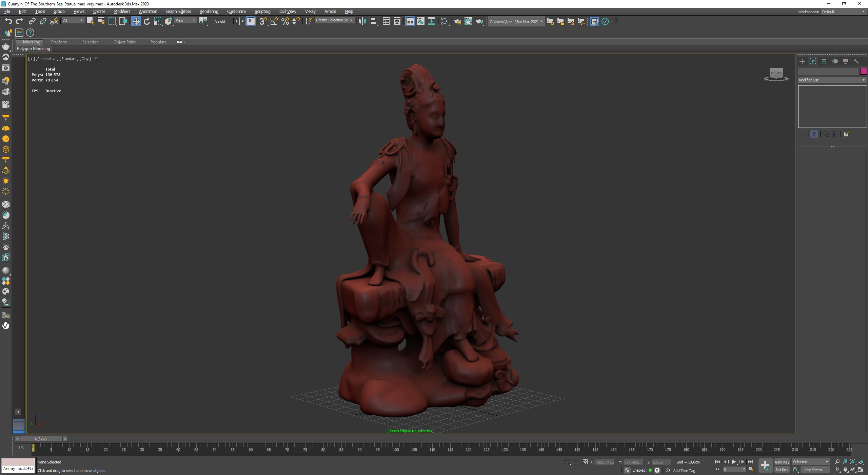868x475 pixels.
Task: Click the Redo arrow icon
Action: (x=19, y=21)
